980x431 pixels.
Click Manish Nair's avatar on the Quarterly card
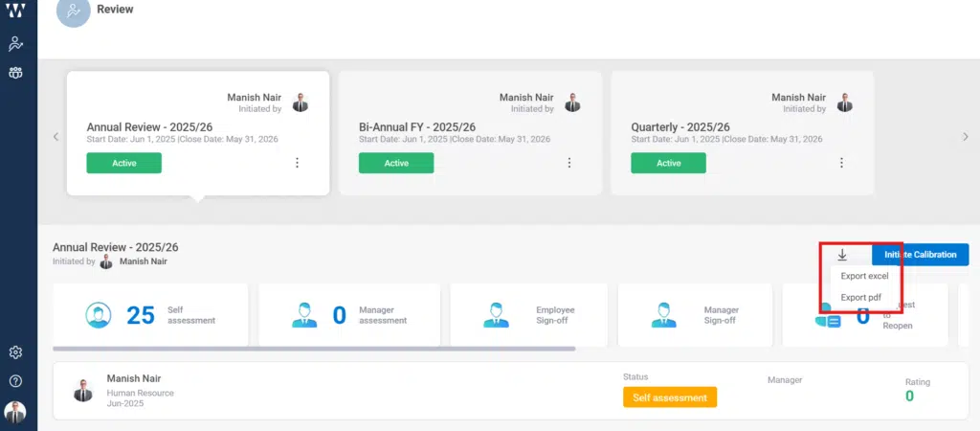(x=845, y=102)
